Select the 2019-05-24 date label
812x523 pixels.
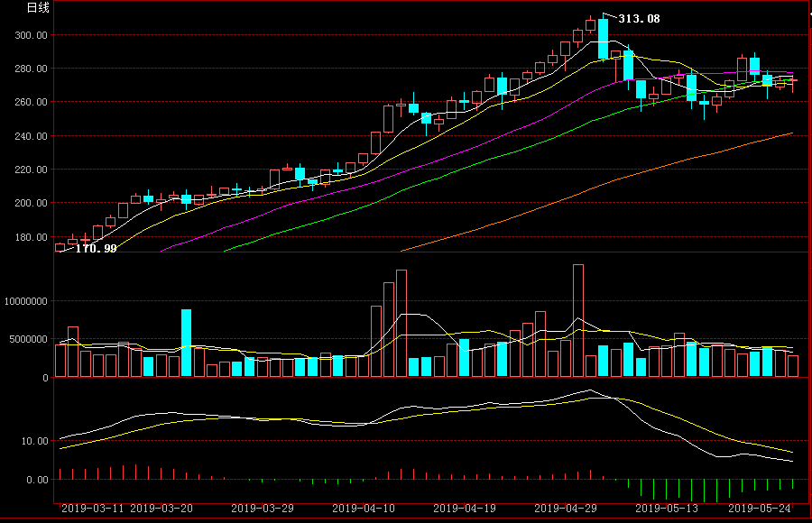click(760, 509)
